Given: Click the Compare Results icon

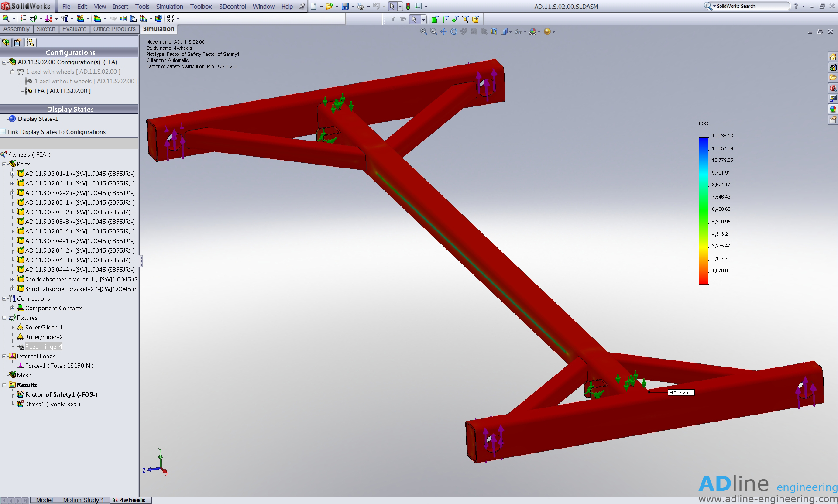Looking at the screenshot, I should pos(123,18).
